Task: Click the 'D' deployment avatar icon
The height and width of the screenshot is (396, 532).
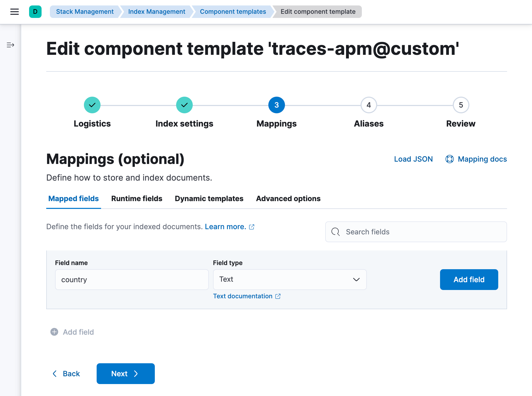Action: (35, 12)
